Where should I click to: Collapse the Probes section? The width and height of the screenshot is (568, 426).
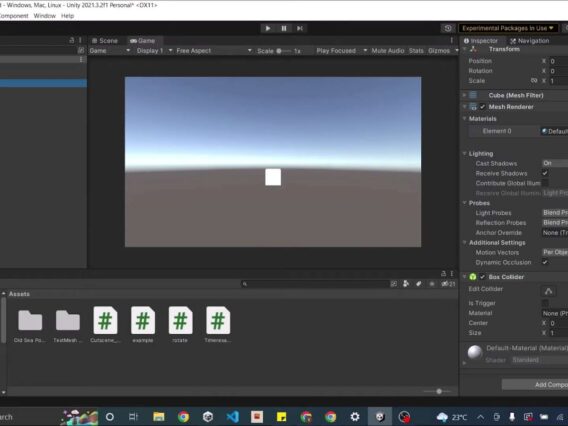[x=464, y=203]
